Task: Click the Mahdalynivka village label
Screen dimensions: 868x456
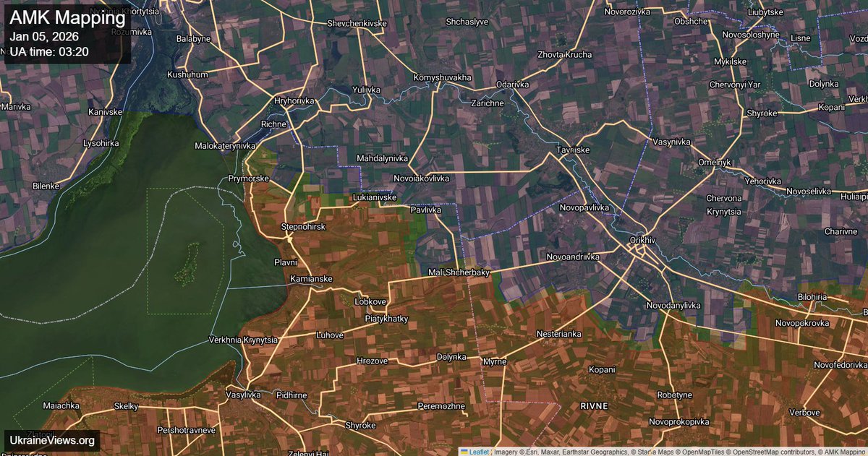Action: pos(382,158)
